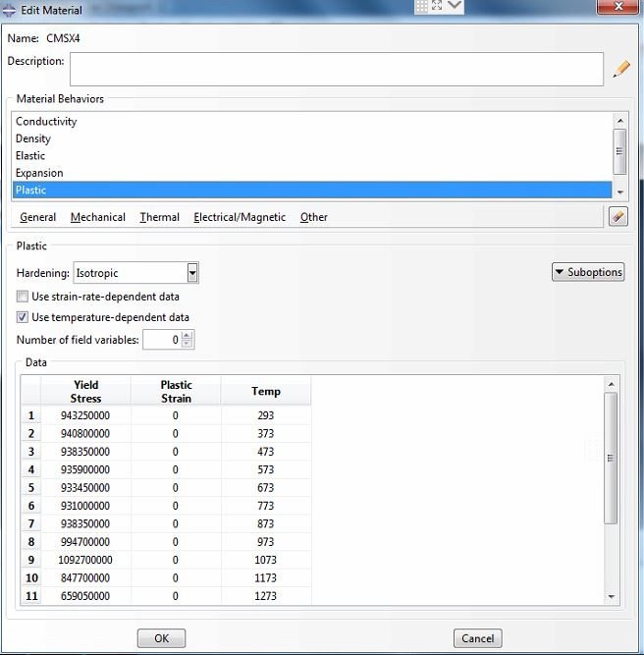The height and width of the screenshot is (655, 644).
Task: Select yield stress cell 943250000
Action: click(85, 415)
